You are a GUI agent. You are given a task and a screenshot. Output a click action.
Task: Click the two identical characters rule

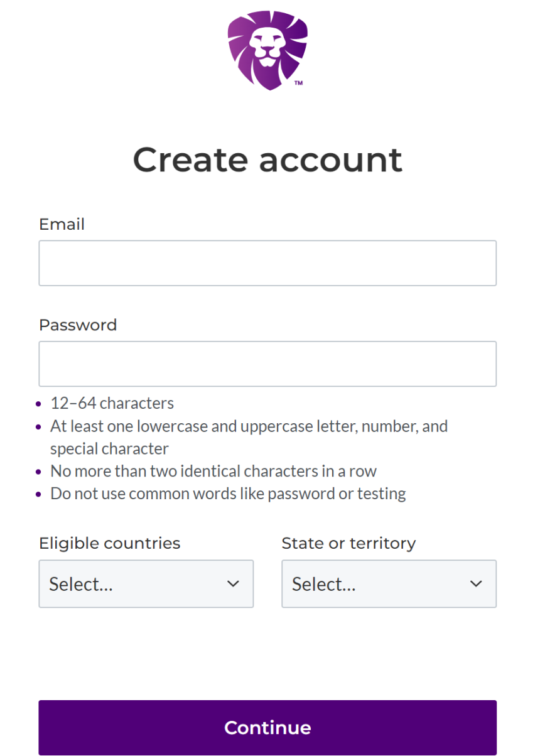(213, 471)
